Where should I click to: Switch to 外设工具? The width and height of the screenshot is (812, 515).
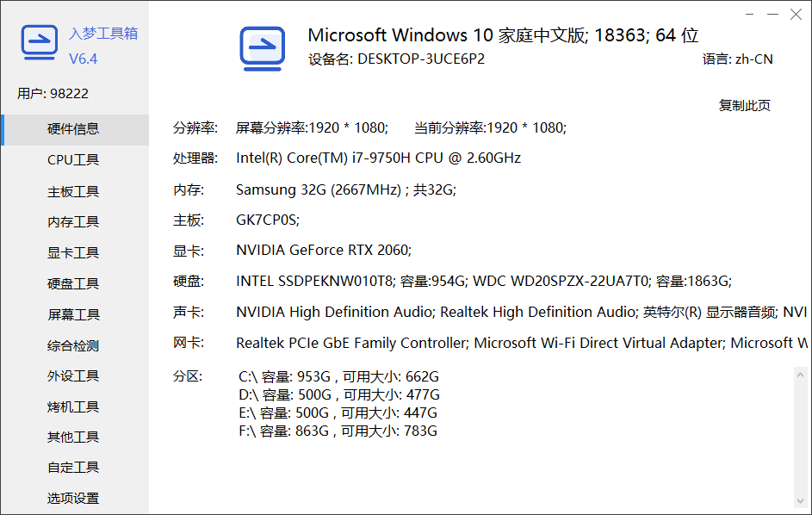75,376
